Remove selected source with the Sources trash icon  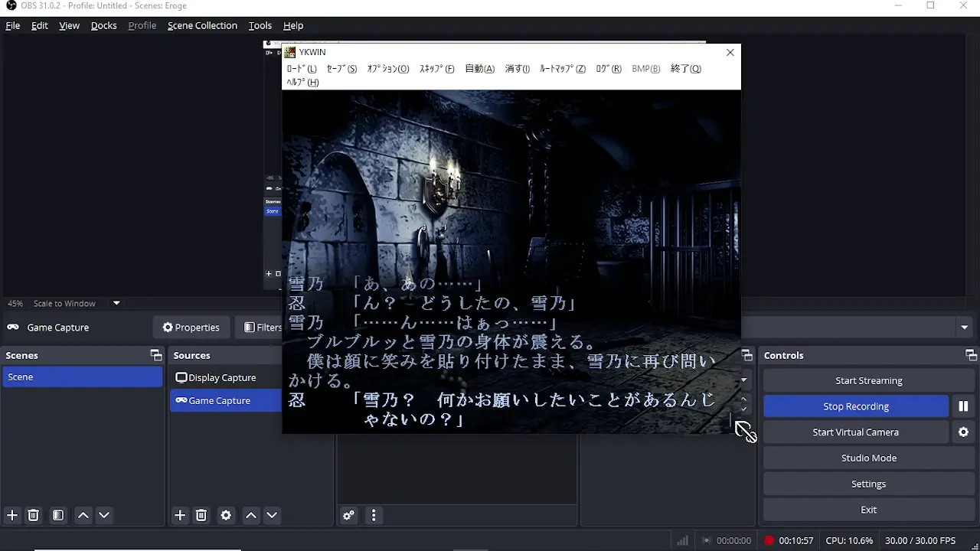201,516
